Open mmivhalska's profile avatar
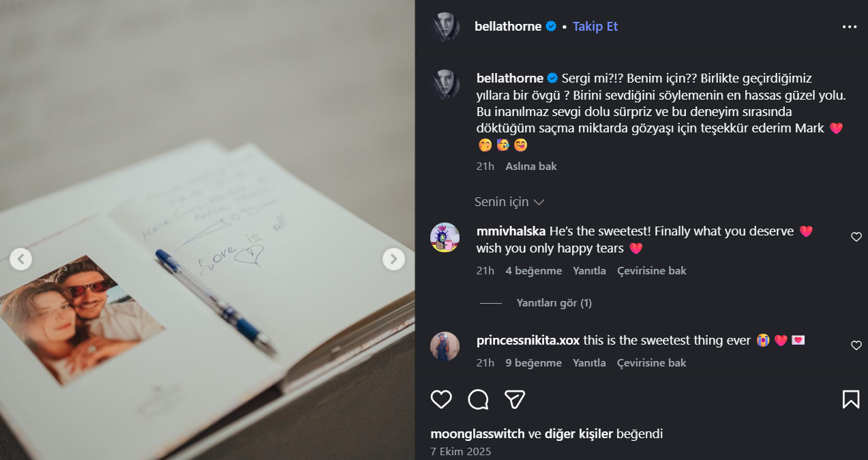Screen dimensions: 868x460 pos(445,238)
